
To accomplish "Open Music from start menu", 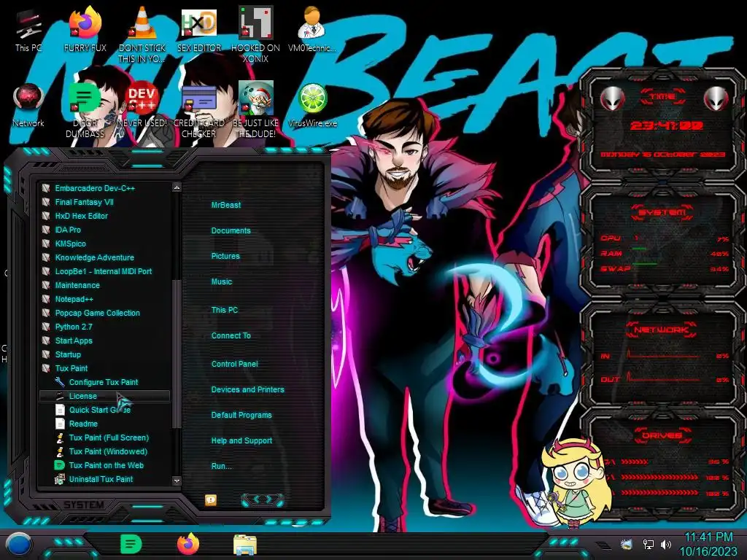I will pyautogui.click(x=222, y=282).
